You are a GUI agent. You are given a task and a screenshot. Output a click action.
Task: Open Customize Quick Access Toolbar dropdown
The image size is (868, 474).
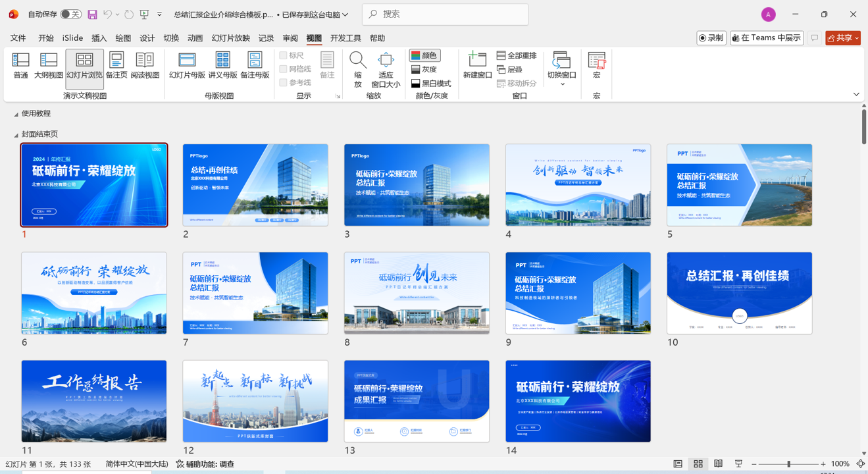159,14
